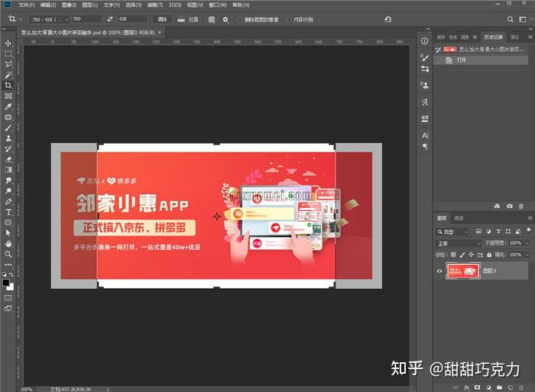This screenshot has width=535, height=392.
Task: Open crop ratio preset dropdown
Action: 50,19
